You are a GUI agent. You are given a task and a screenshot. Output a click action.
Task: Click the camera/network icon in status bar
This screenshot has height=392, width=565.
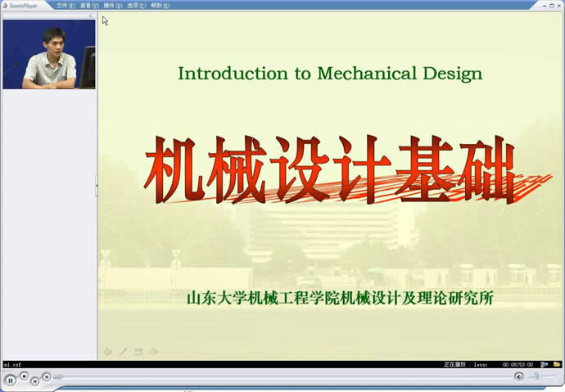click(544, 364)
